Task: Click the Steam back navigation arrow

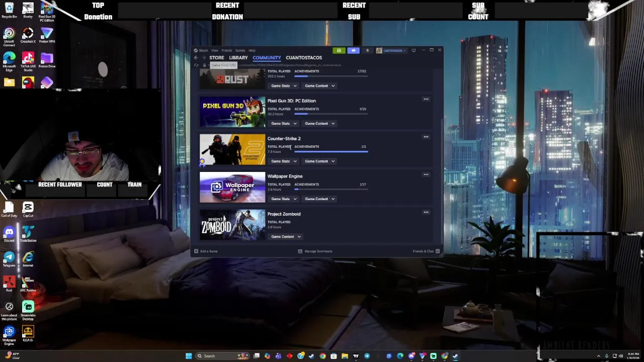Action: (196, 58)
